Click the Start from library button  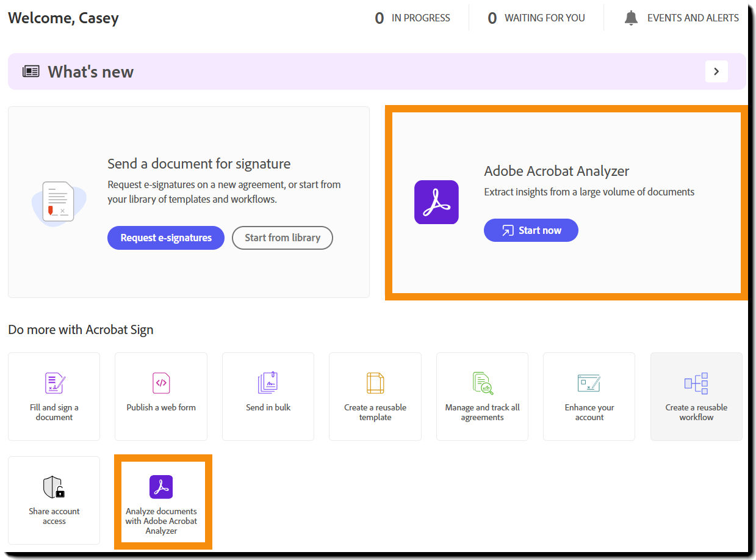point(282,238)
